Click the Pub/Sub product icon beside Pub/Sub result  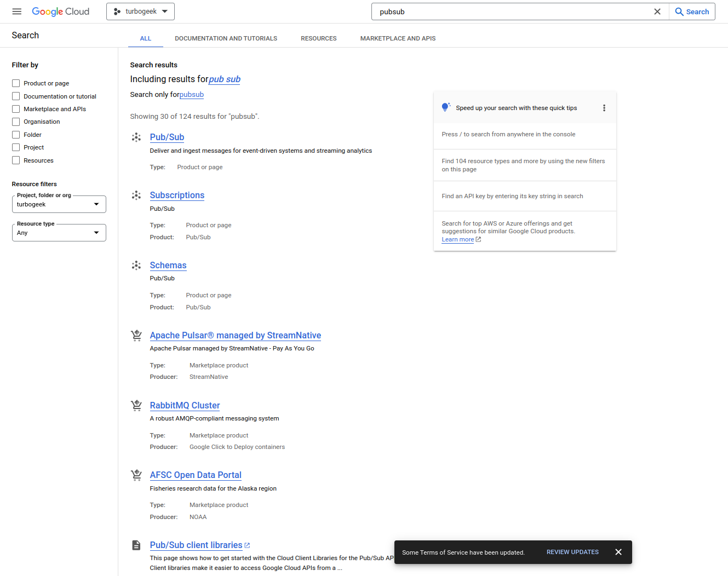[136, 137]
